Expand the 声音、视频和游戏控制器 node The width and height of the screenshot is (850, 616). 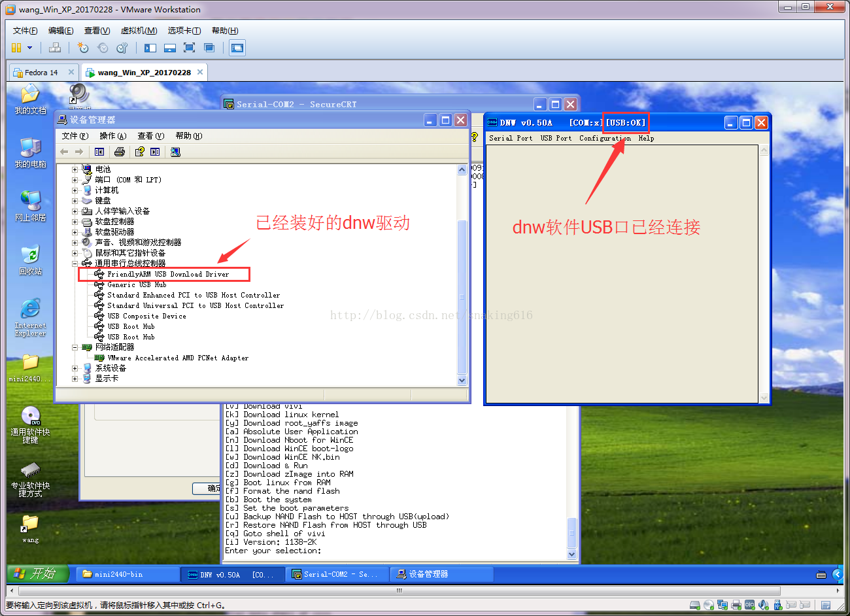pos(75,243)
